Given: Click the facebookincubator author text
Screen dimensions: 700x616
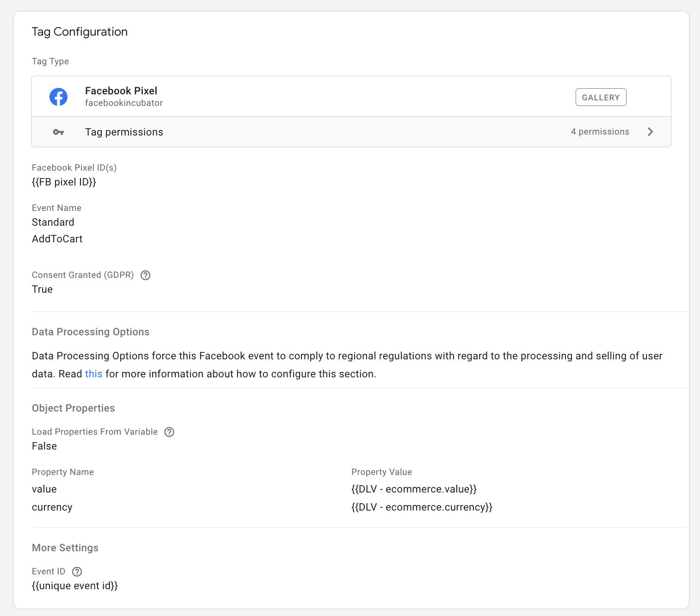Looking at the screenshot, I should pyautogui.click(x=124, y=103).
